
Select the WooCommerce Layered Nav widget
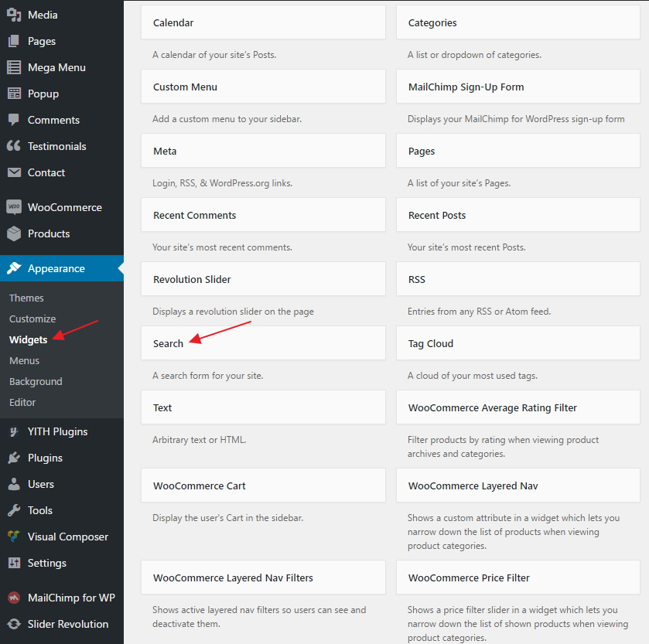[x=518, y=486]
